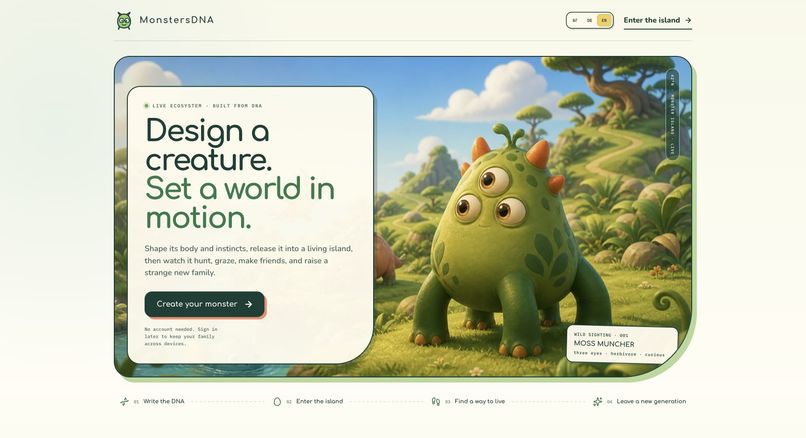Click the Find a way to live step label
The width and height of the screenshot is (806, 438).
(x=480, y=402)
